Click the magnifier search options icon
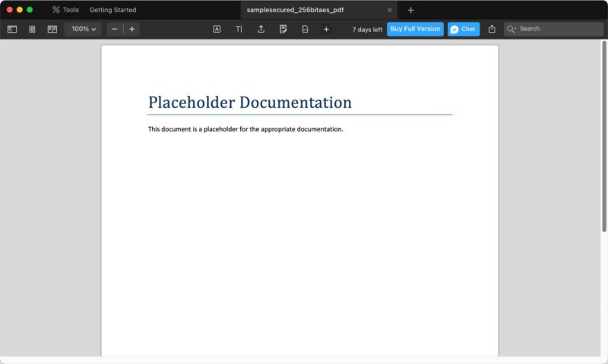608x364 pixels. 511,29
